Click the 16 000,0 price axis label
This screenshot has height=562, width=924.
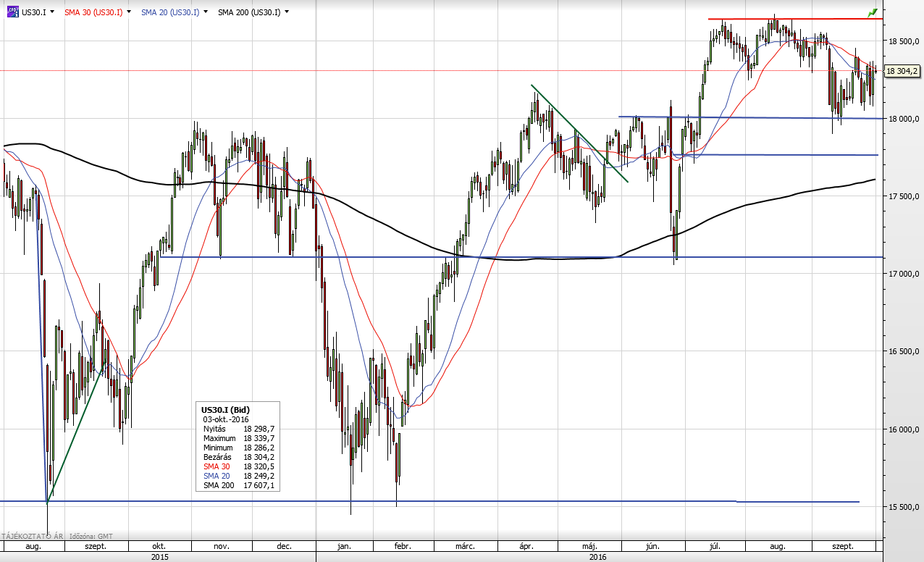pyautogui.click(x=904, y=429)
